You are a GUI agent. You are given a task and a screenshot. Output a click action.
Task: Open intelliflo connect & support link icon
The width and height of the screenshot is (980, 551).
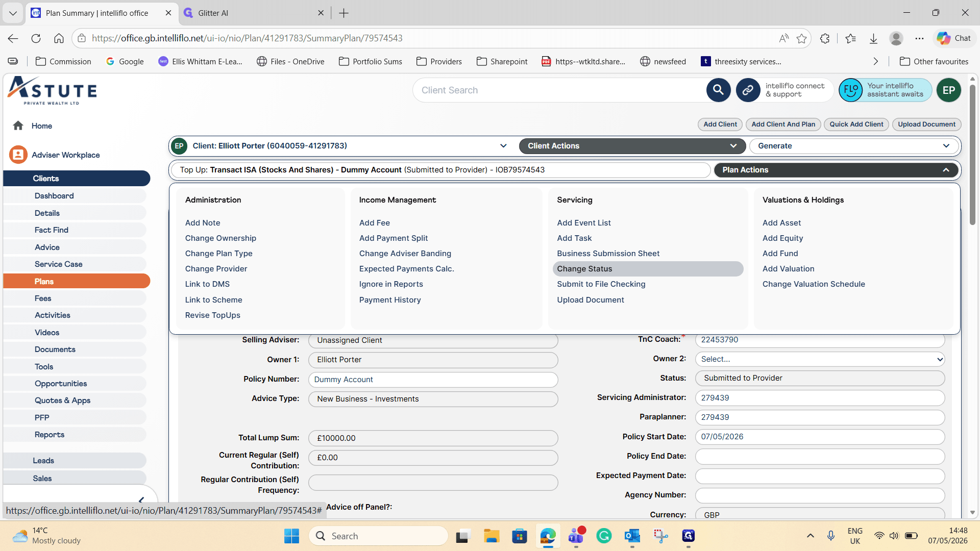tap(748, 90)
